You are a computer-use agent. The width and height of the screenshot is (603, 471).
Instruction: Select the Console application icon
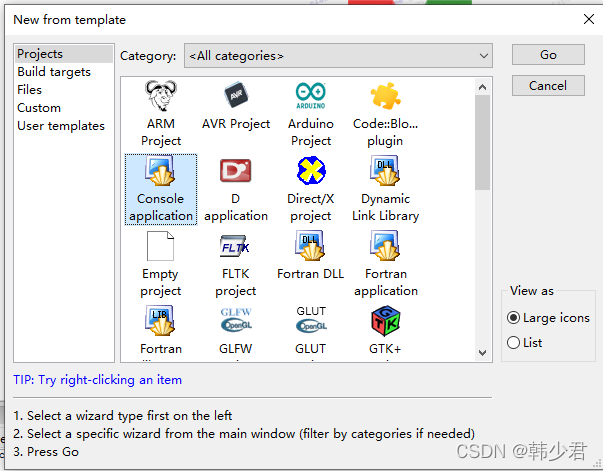click(160, 170)
